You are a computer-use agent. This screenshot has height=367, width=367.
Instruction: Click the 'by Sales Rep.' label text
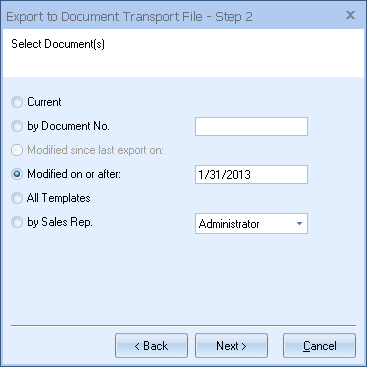pyautogui.click(x=60, y=222)
